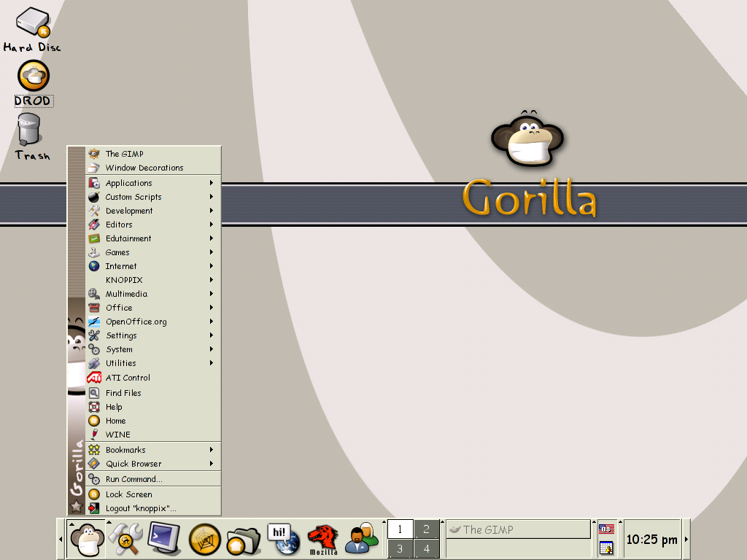Viewport: 747px width, 560px height.
Task: Switch to virtual desktop 2
Action: pos(426,529)
